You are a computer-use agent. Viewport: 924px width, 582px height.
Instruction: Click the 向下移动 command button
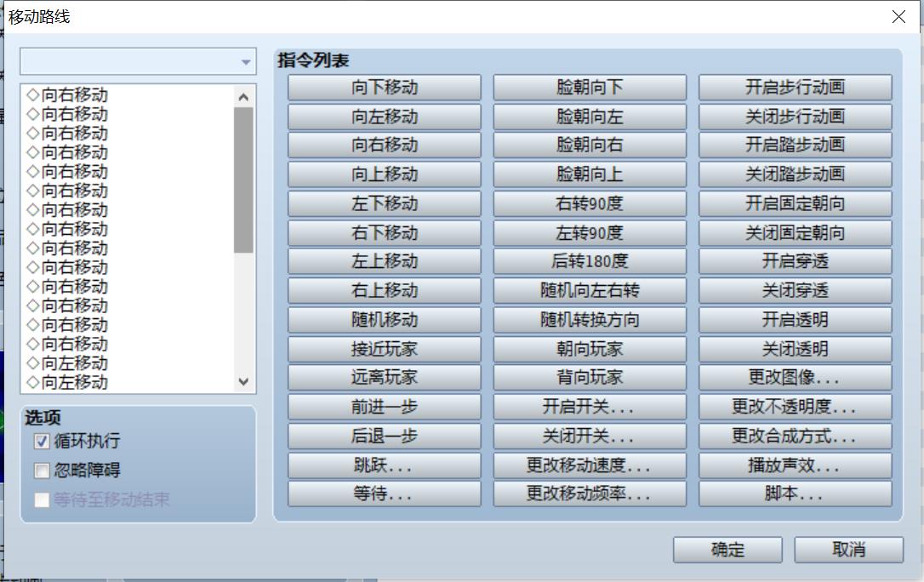coord(385,87)
